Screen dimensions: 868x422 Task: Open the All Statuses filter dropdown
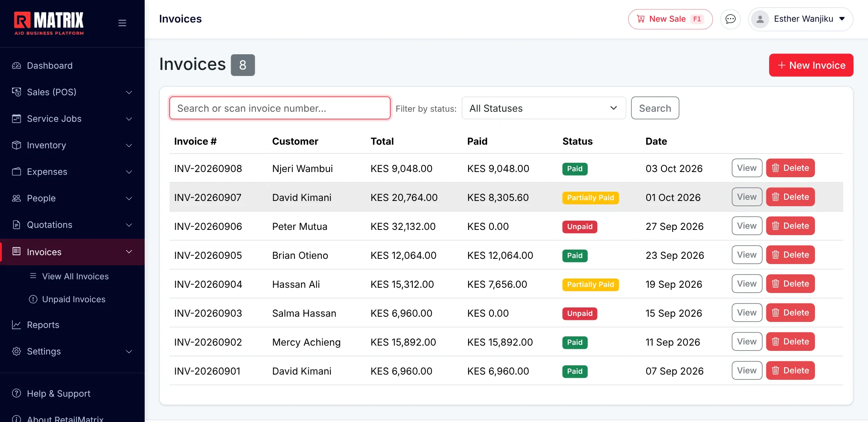(544, 108)
